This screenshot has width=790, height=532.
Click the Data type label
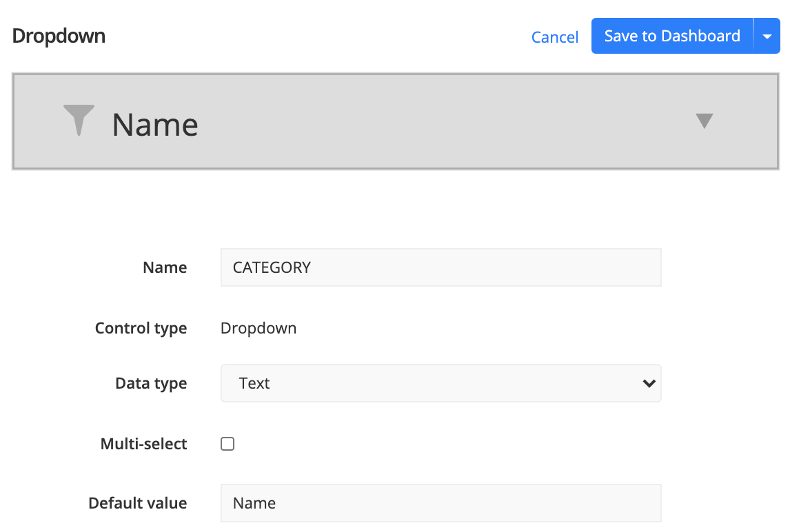pyautogui.click(x=151, y=383)
